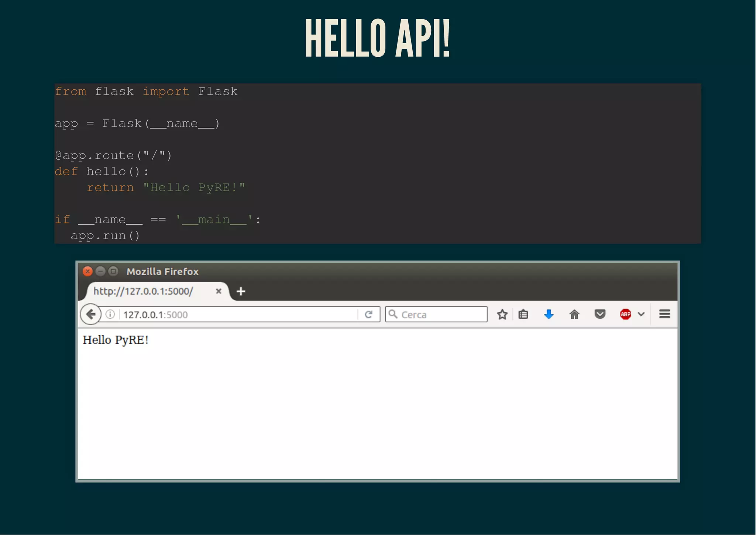Click the '@app.route("/")' decorator line
The image size is (756, 535).
113,155
